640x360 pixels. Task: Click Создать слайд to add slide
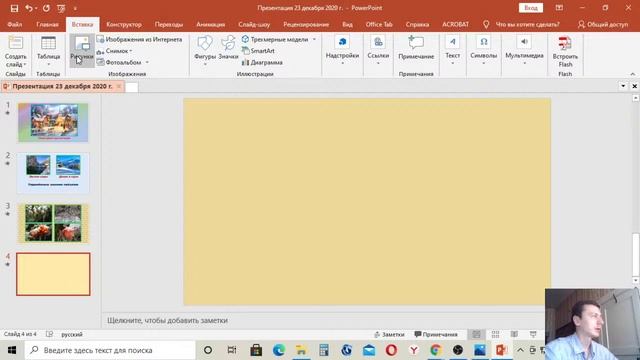16,52
